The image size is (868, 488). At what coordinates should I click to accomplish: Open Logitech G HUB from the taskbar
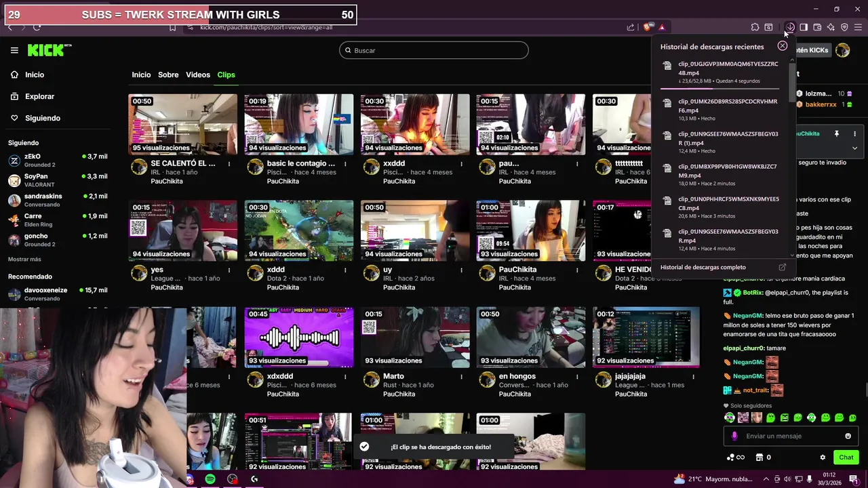coord(254,479)
